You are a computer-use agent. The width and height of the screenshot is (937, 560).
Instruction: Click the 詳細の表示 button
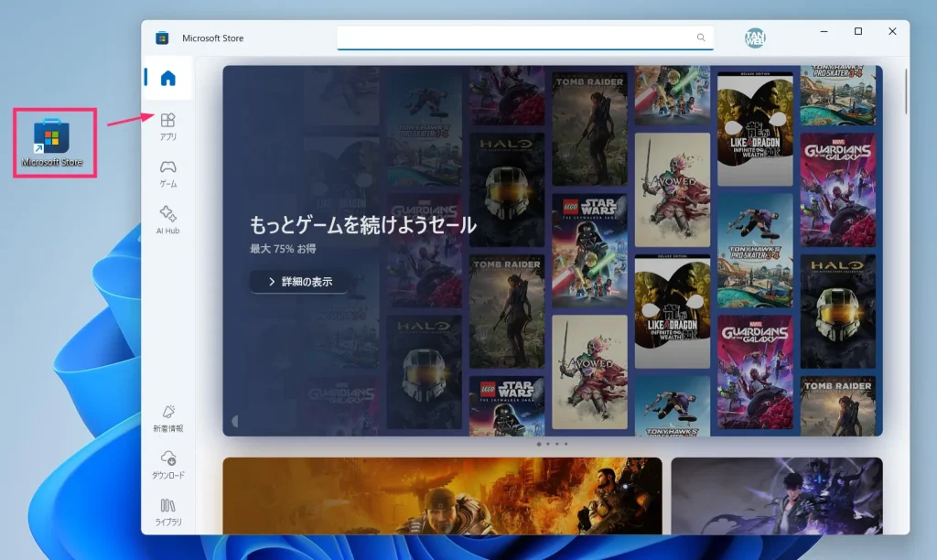tap(299, 282)
